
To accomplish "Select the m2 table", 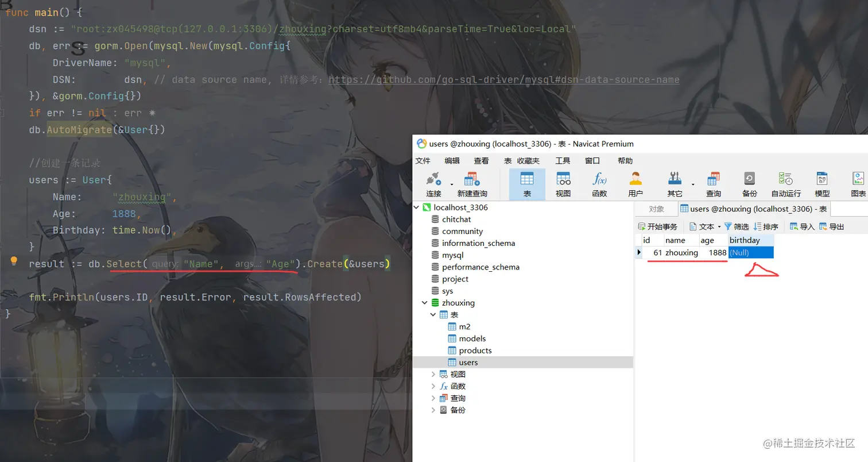I will (464, 327).
